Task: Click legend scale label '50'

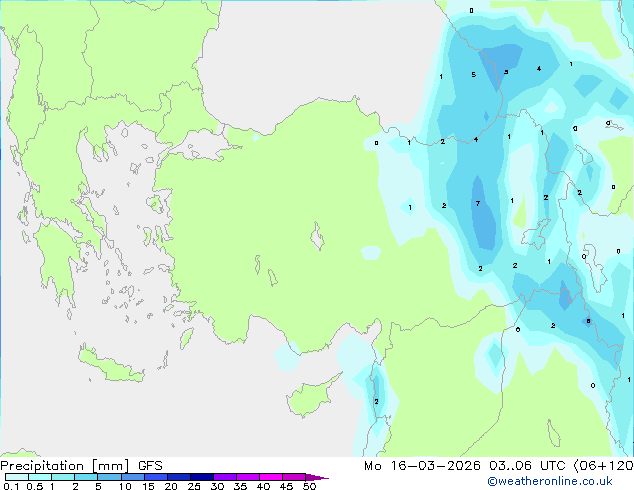Action: tap(309, 486)
